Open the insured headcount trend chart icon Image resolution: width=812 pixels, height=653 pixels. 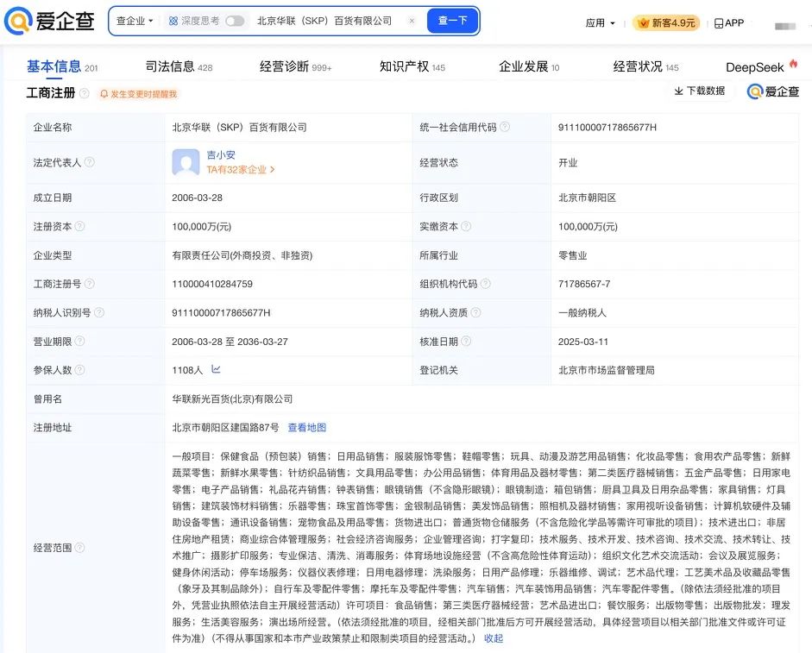pyautogui.click(x=216, y=369)
